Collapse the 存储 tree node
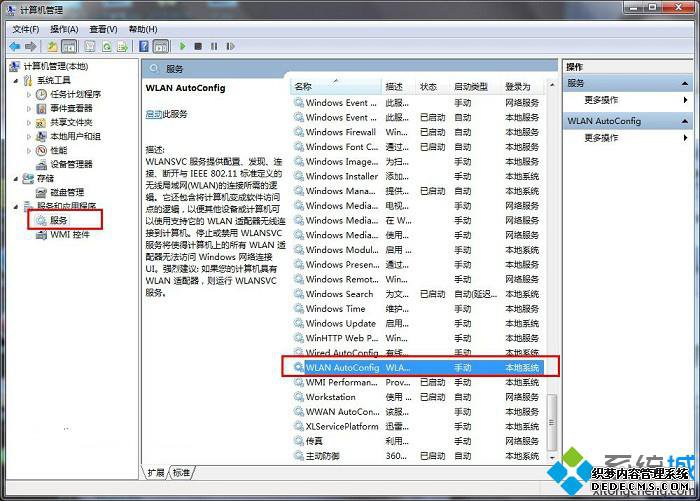The width and height of the screenshot is (700, 501). click(16, 178)
